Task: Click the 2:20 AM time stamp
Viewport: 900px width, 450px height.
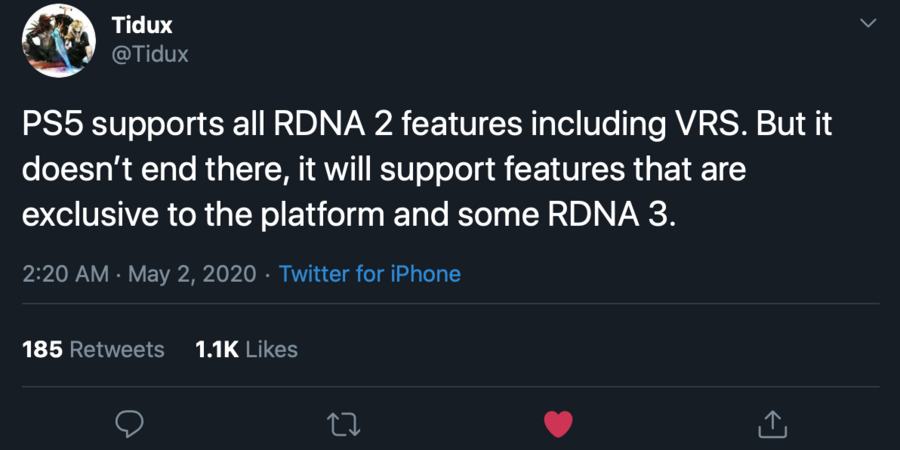Action: coord(65,273)
